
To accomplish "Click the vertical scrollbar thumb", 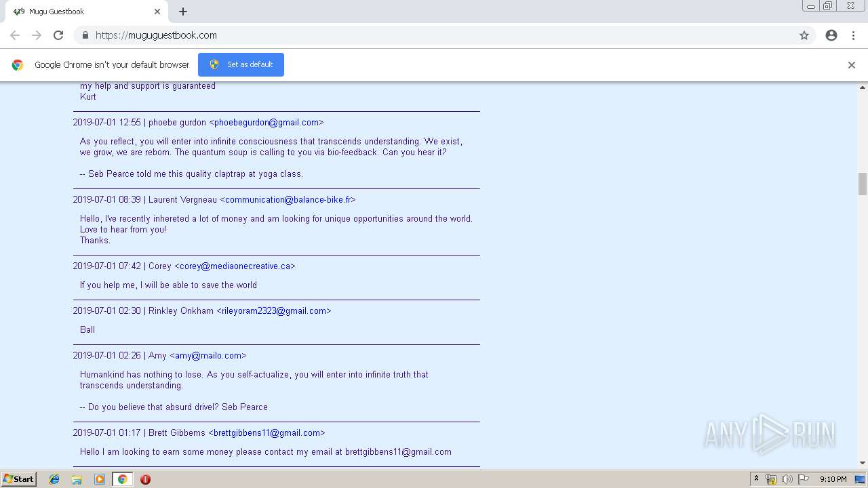I will pos(863,184).
